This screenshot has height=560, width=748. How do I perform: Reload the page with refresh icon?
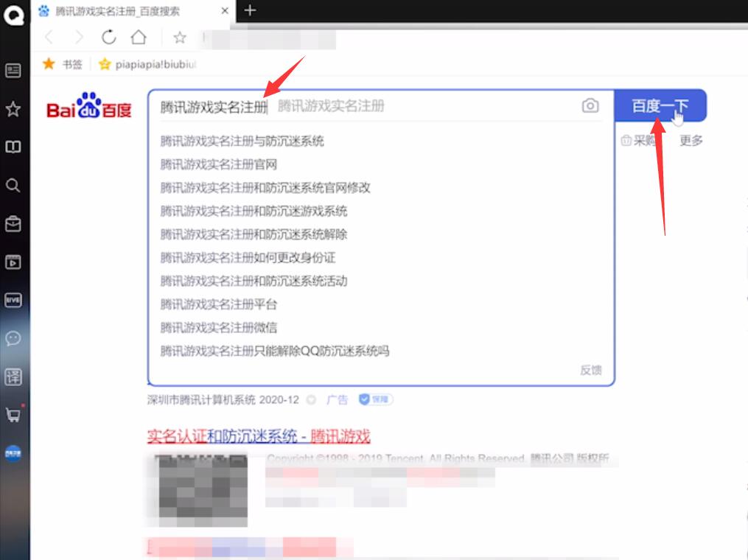[x=109, y=37]
